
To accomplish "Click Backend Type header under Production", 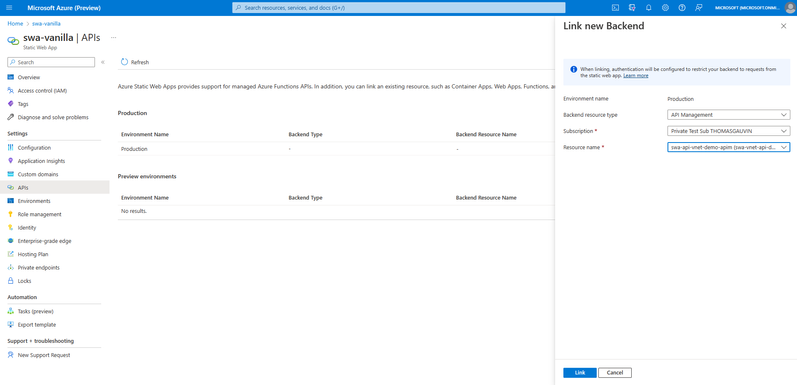I will point(305,134).
